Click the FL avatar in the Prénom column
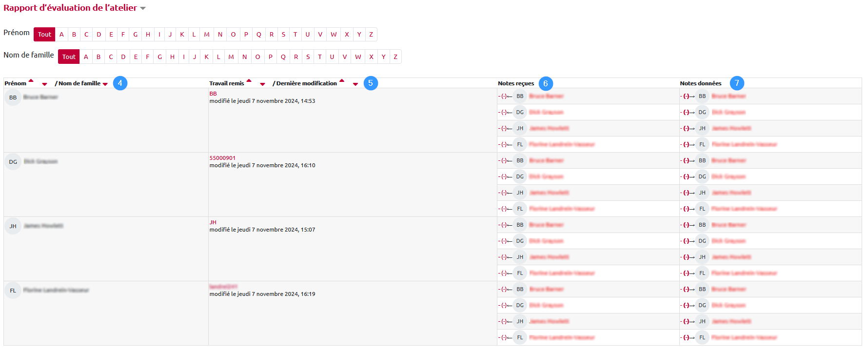This screenshot has height=351, width=868. 13,291
